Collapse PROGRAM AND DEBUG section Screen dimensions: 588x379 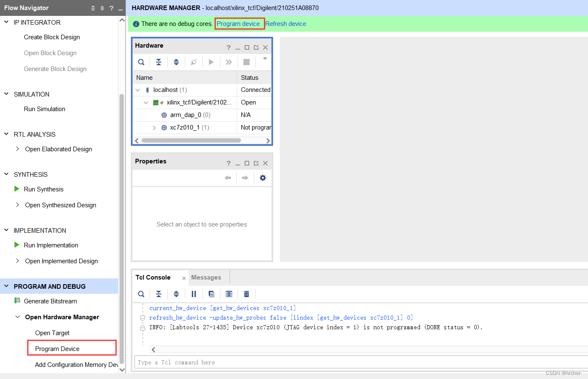tap(6, 286)
